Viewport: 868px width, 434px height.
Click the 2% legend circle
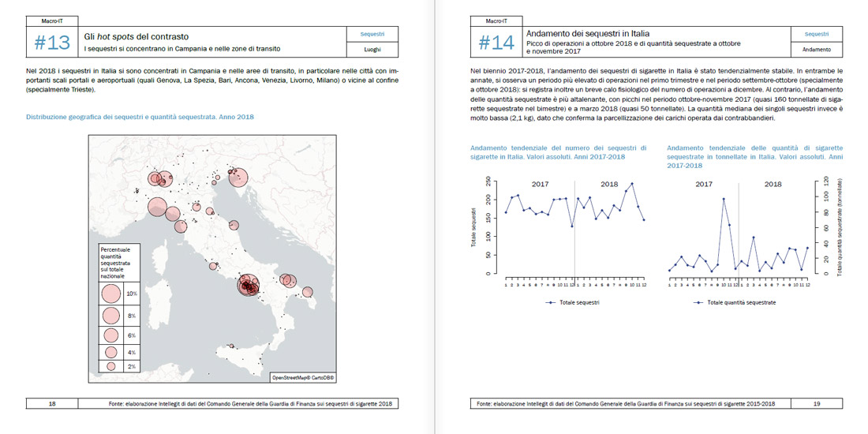coord(111,367)
